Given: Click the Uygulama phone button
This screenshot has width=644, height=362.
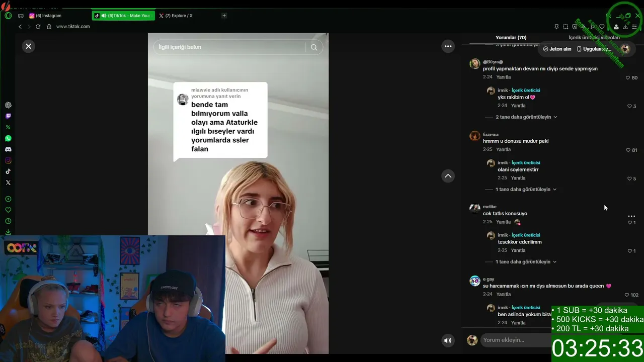Looking at the screenshot, I should point(595,49).
